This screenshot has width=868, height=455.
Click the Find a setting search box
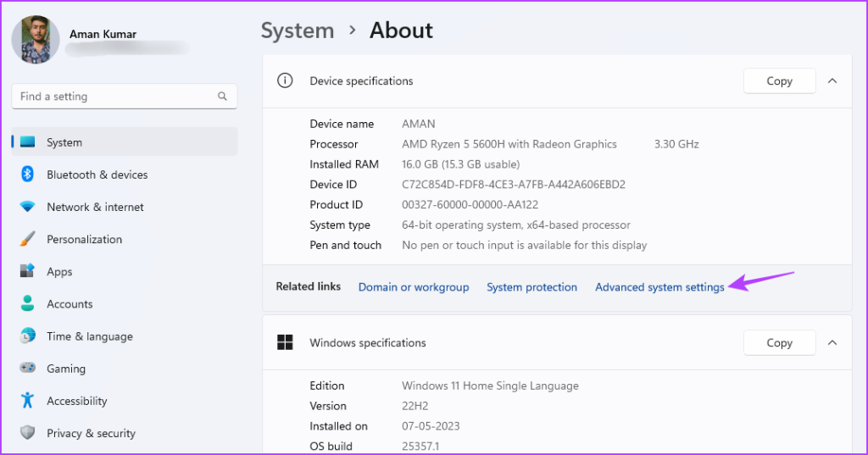[x=114, y=97]
